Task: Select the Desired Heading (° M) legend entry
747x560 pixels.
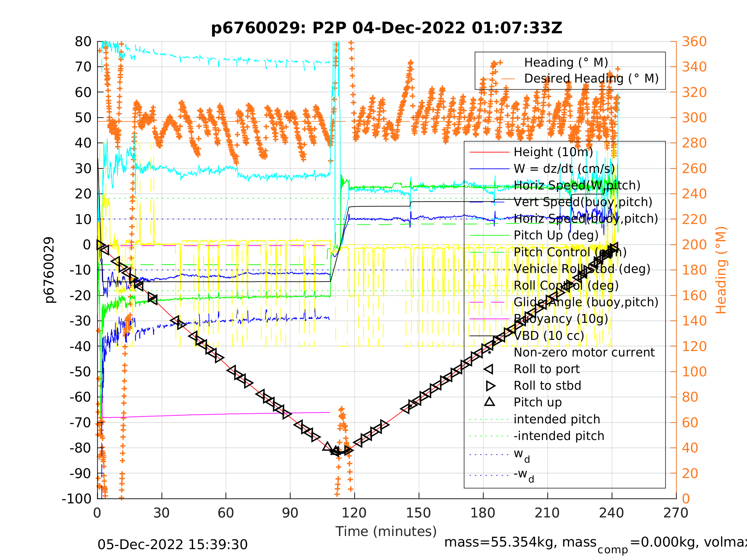Action: [591, 79]
